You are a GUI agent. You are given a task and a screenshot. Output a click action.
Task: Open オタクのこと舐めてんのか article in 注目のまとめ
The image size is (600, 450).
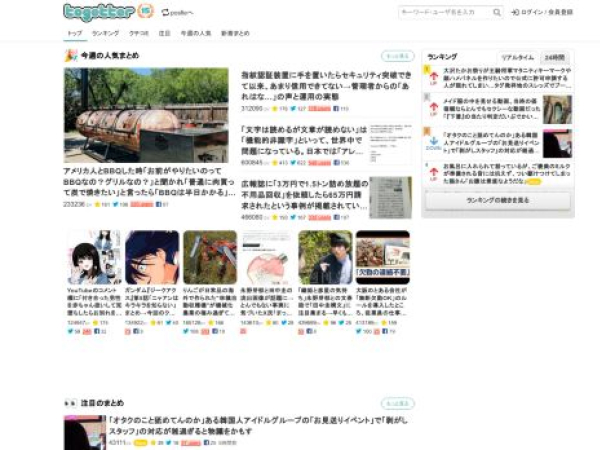coord(259,426)
